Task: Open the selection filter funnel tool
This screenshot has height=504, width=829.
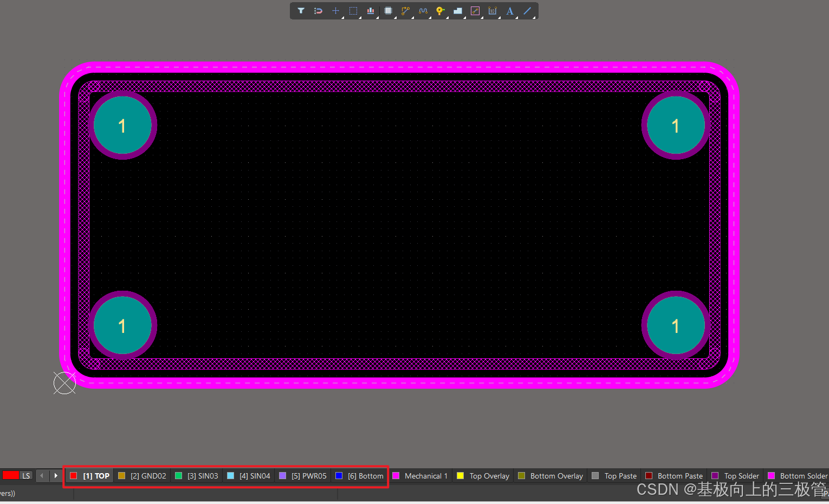Action: point(301,11)
